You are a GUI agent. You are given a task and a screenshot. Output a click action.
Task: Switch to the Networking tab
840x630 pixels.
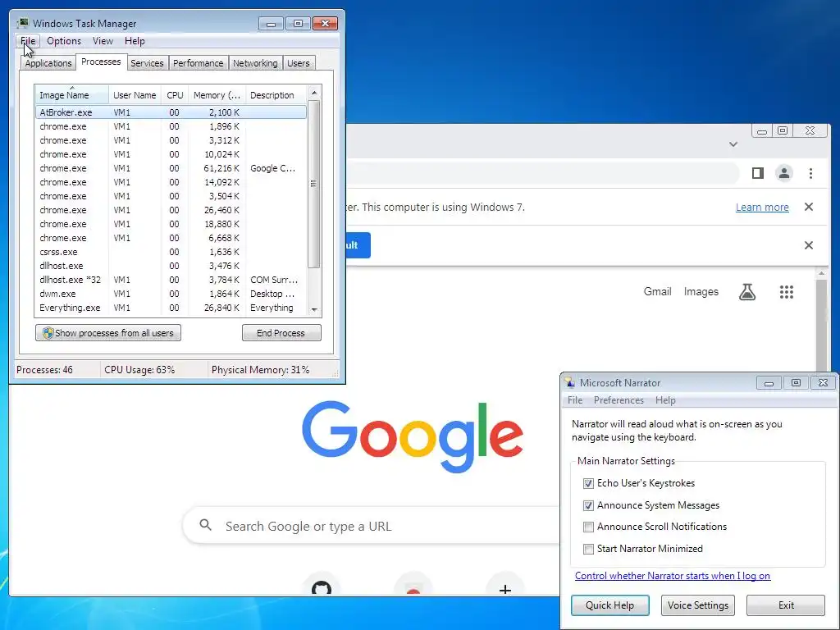click(x=255, y=63)
